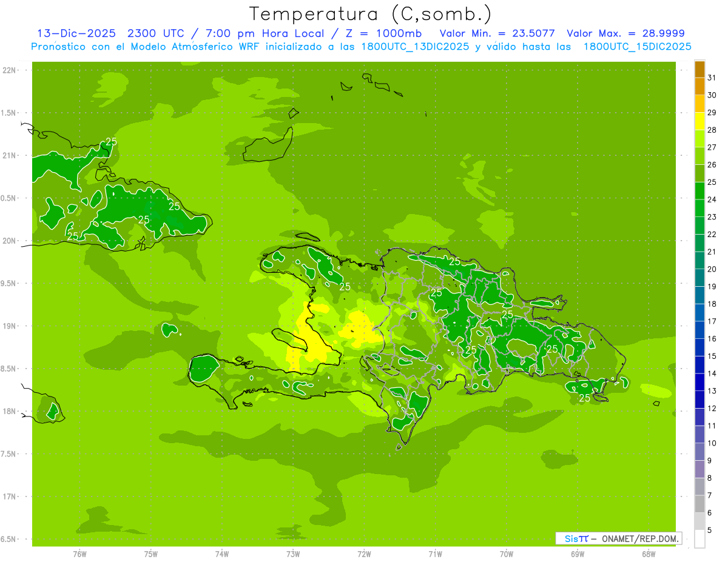Viewport: 728px width, 562px height.
Task: Select the '71W' longitude label
Action: click(x=435, y=554)
